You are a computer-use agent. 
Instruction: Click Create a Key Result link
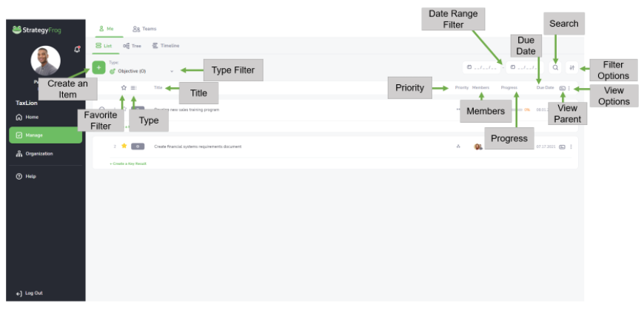[x=128, y=163]
